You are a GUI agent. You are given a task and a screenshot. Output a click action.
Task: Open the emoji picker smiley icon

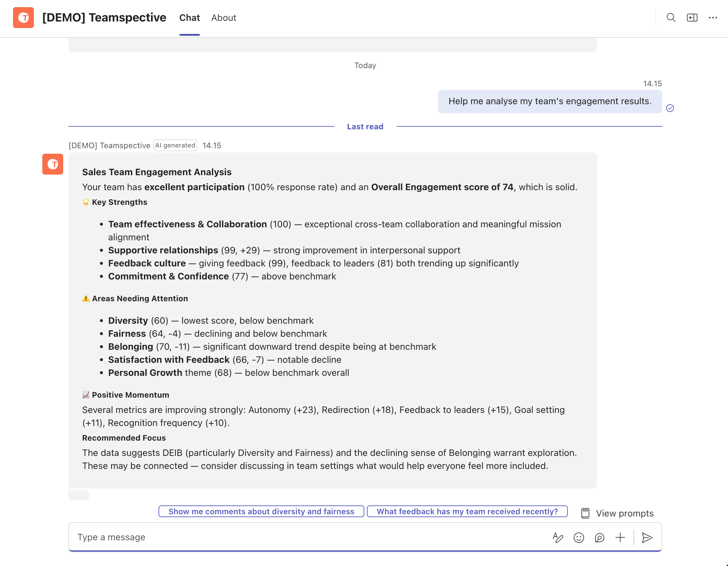click(x=579, y=537)
